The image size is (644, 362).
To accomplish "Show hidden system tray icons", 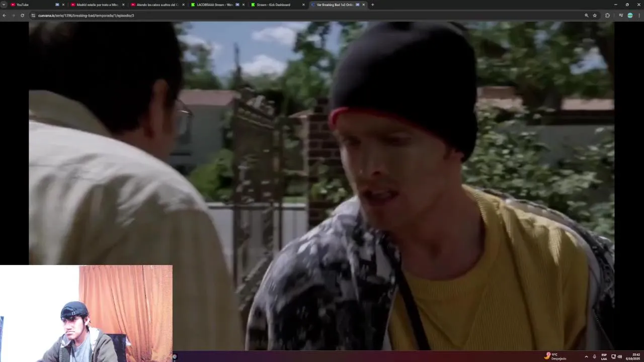I will pos(586,356).
